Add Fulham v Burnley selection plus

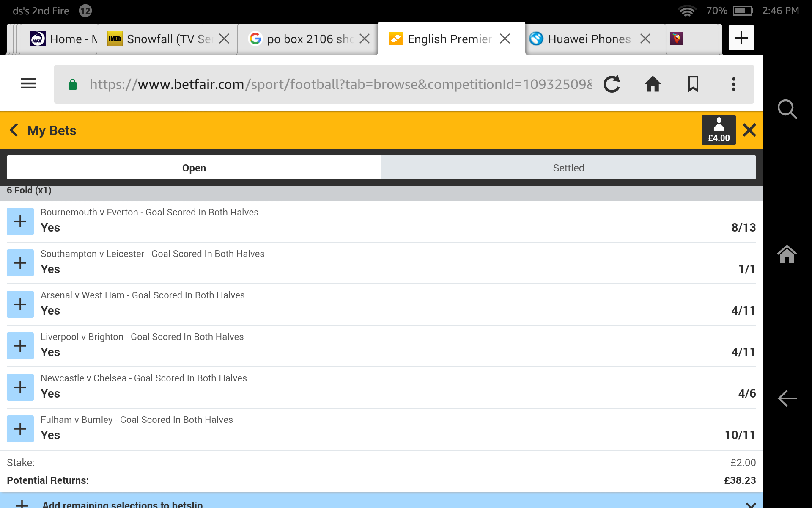(20, 429)
